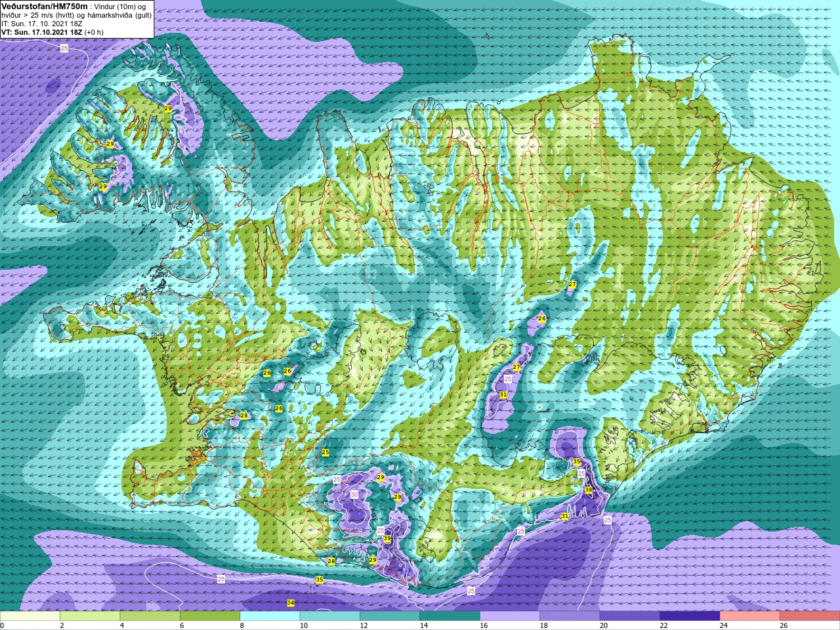The image size is (840, 630).
Task: Click the pale yellow 0–2 m/s legend swatch
Action: click(30, 616)
